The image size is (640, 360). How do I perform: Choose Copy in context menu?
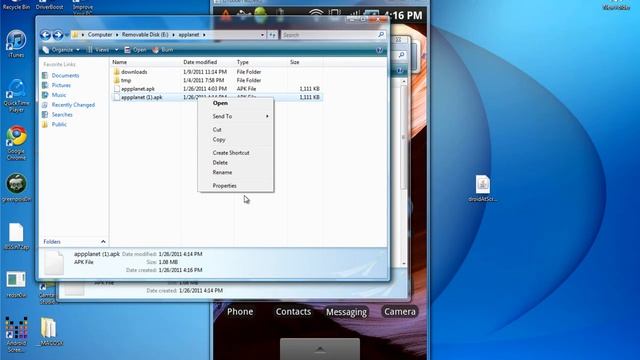click(x=236, y=140)
